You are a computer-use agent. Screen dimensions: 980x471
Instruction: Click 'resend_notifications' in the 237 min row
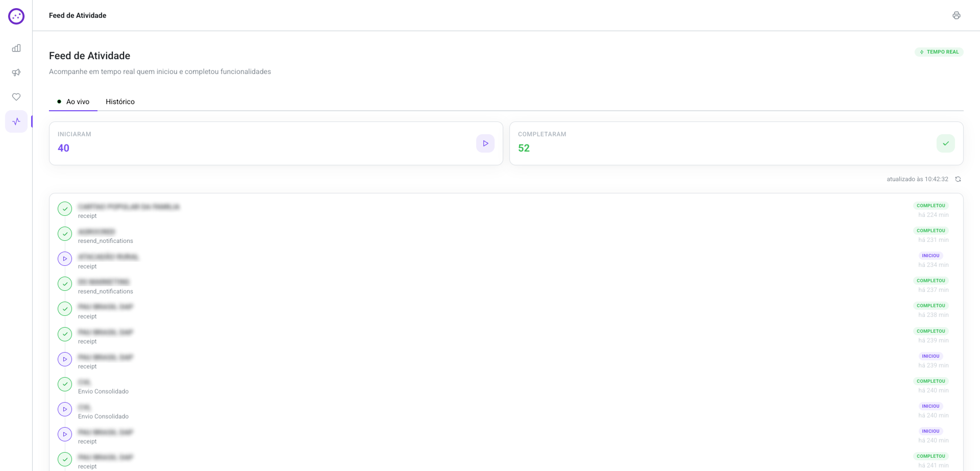(x=106, y=291)
